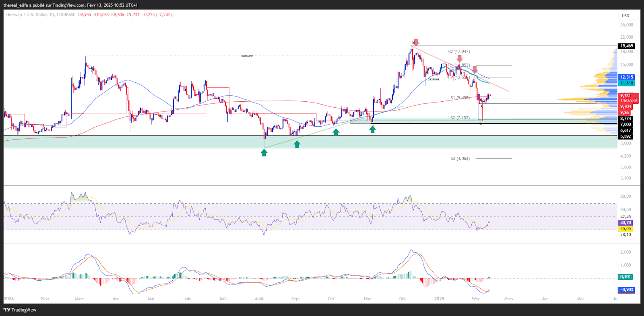The height and width of the screenshot is (316, 644).
Task: Click the 26,000 price scale label
Action: [627, 25]
